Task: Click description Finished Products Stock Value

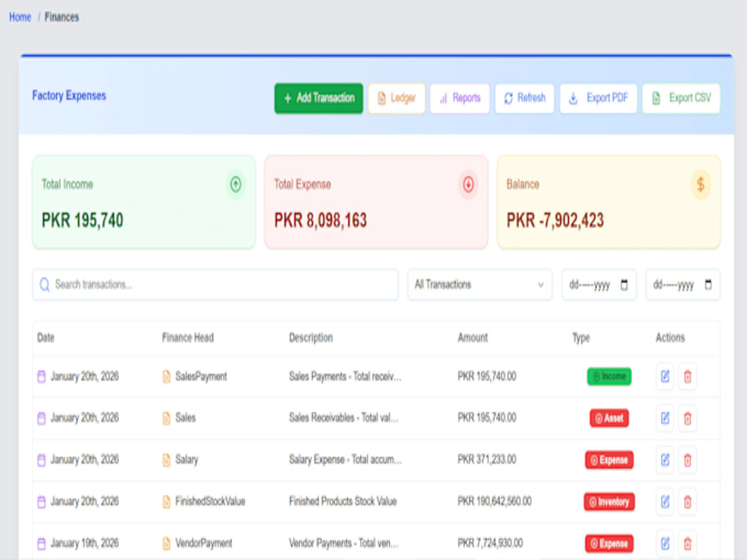Action: pos(343,502)
